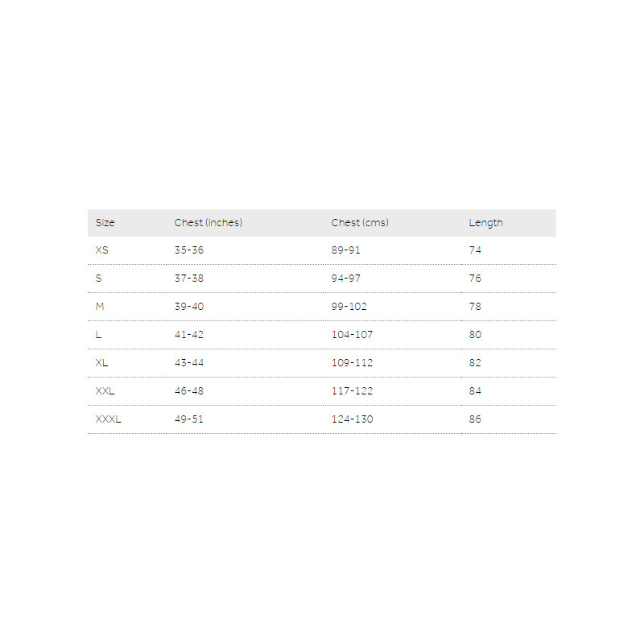This screenshot has width=644, height=644.
Task: Click the Size column header
Action: click(x=105, y=223)
